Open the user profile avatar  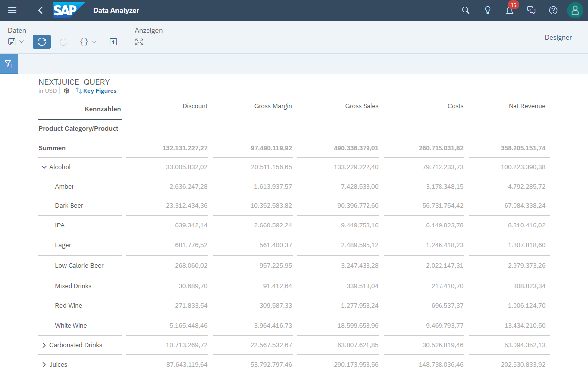coord(574,10)
